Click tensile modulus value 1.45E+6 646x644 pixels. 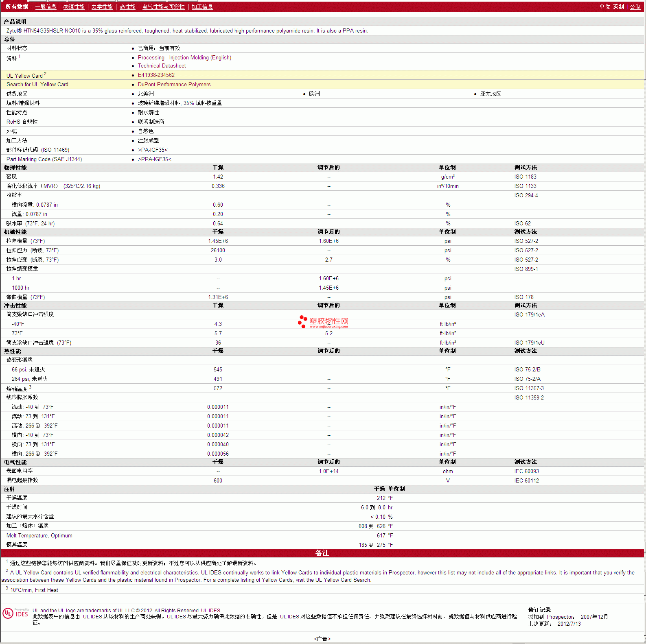tap(218, 241)
